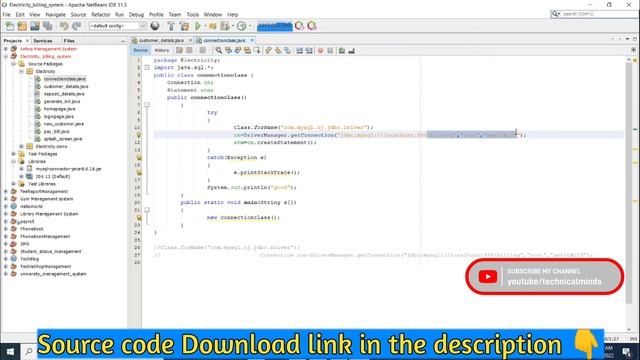Click the Shift Line Right icon
640x360 pixels.
pos(309,51)
